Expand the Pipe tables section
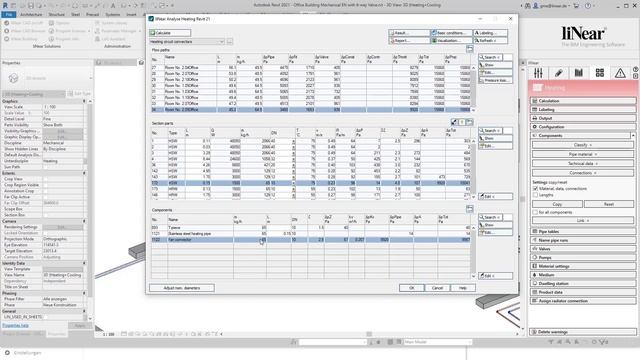 (583, 231)
